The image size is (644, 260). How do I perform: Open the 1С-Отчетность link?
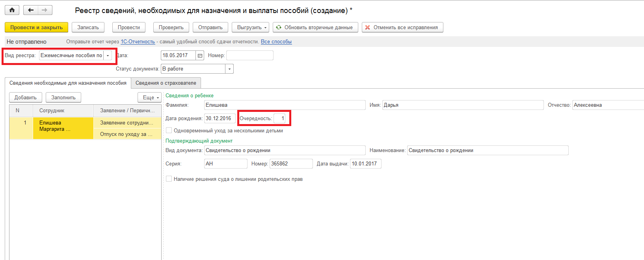tap(138, 42)
